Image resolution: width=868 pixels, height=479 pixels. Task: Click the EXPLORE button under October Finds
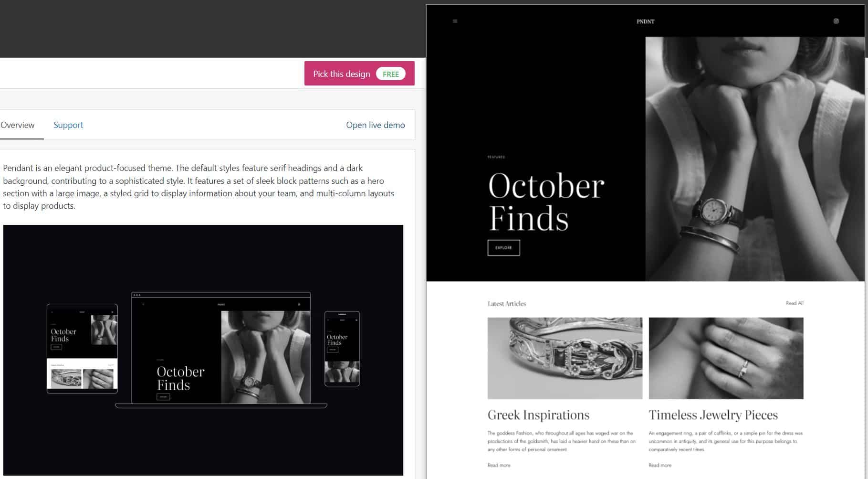(503, 247)
